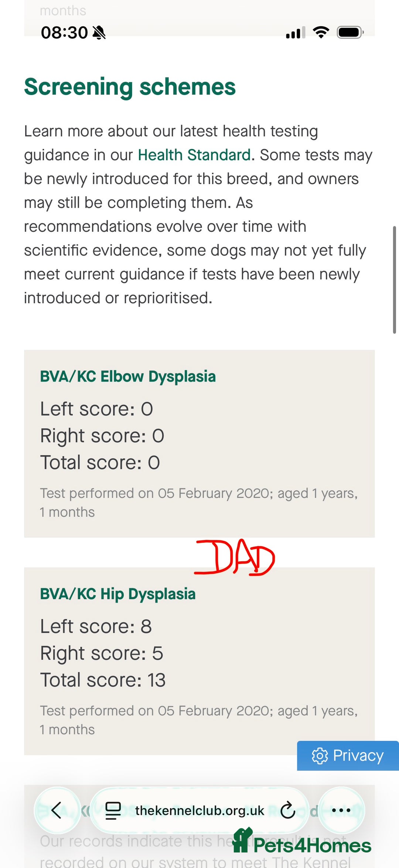Open the three-dot more options menu

[341, 810]
